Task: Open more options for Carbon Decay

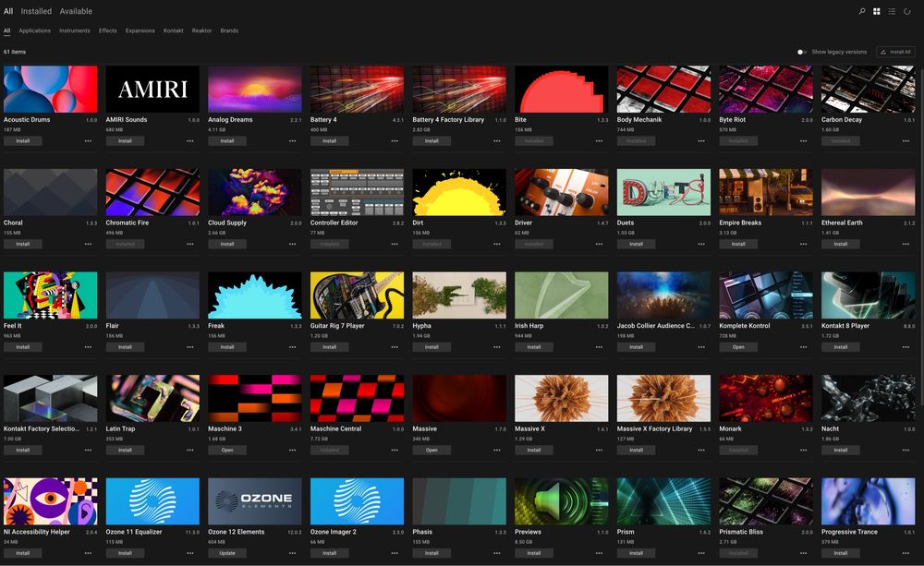Action: coord(906,141)
